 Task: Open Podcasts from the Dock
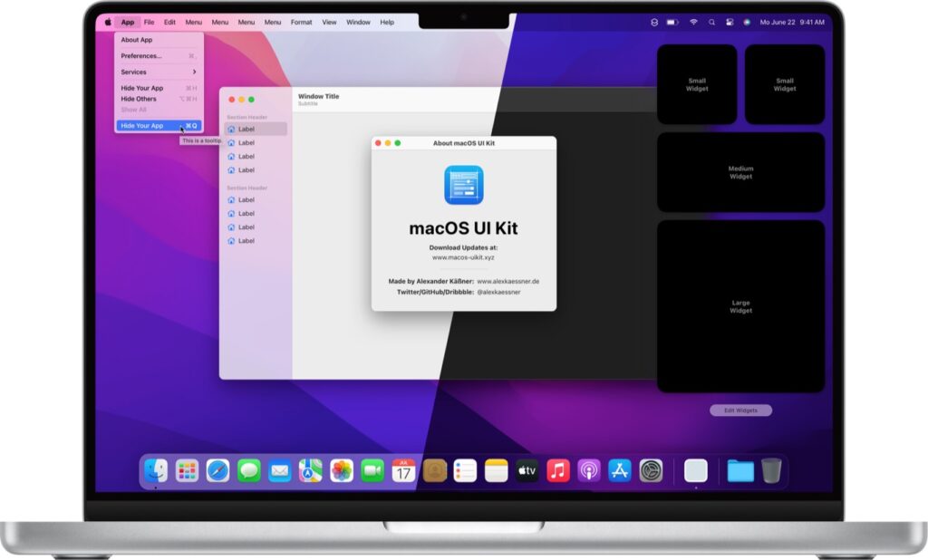pyautogui.click(x=588, y=470)
